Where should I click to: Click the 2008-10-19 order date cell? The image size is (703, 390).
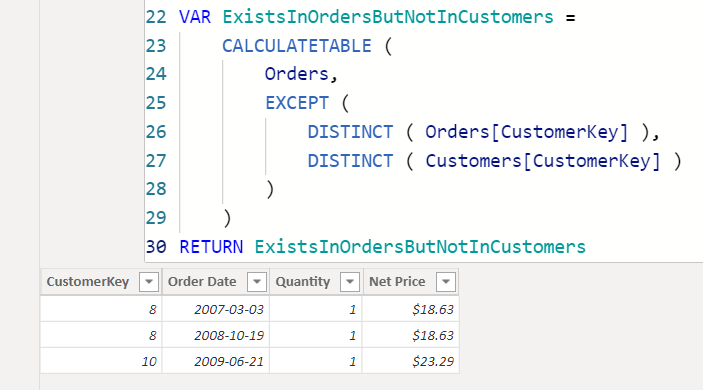tap(216, 335)
